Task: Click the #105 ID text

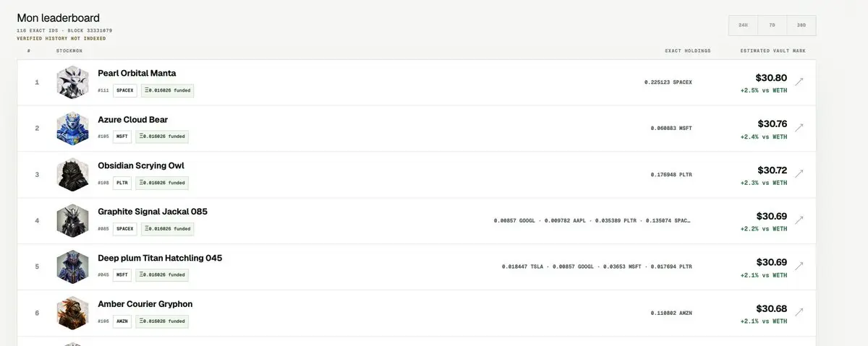Action: point(103,137)
